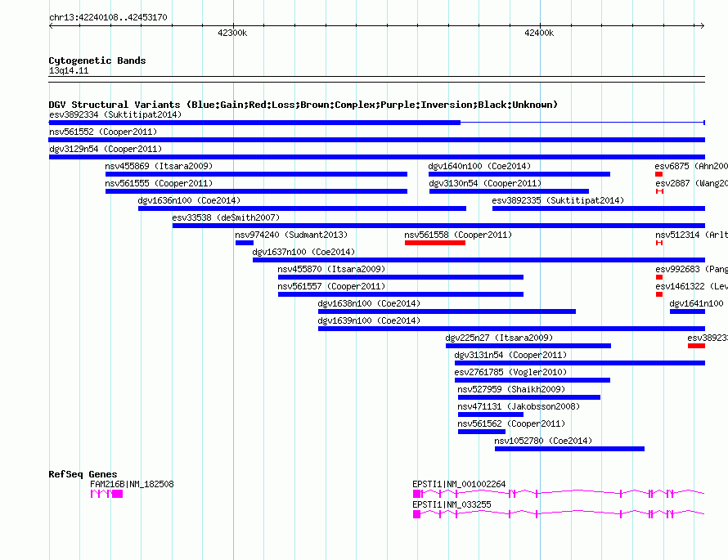Select dgv225n27 (Itsara2009) variant label

click(x=499, y=338)
